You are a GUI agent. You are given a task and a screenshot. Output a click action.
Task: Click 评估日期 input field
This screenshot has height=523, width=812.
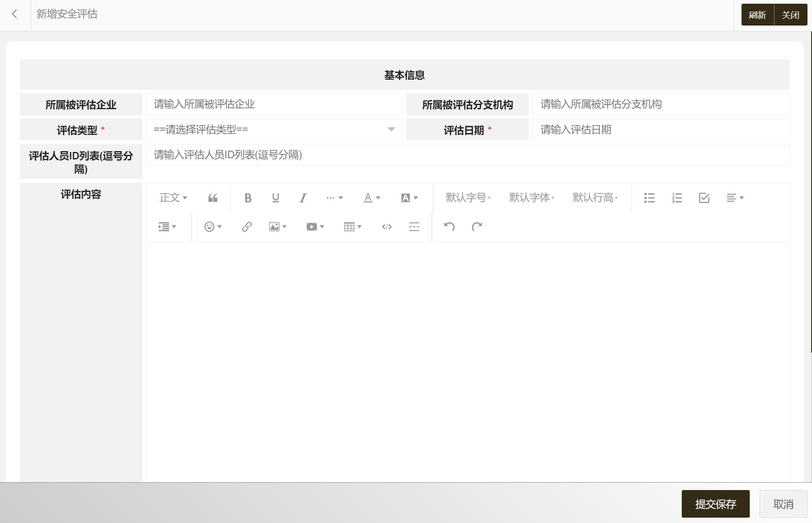[660, 130]
